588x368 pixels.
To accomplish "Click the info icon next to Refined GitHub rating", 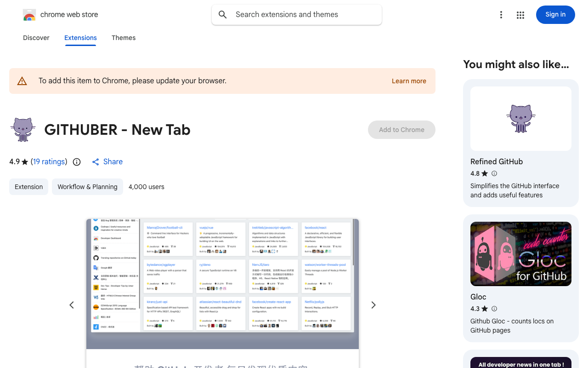I will tap(494, 173).
